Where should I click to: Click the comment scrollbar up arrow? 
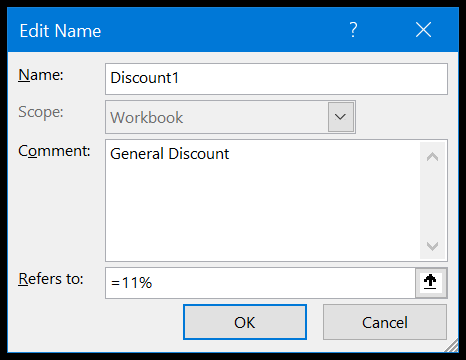433,156
